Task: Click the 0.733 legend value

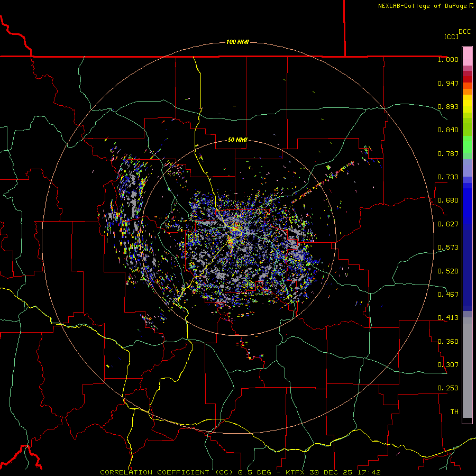Action: pyautogui.click(x=448, y=177)
